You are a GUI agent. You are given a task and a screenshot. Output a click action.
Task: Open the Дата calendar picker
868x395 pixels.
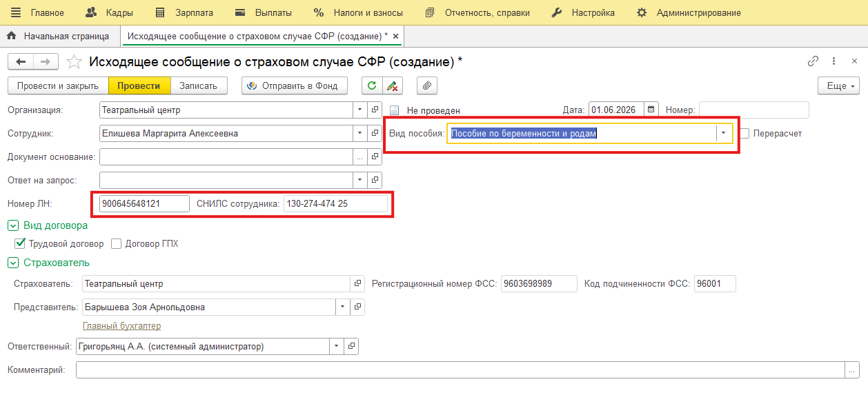click(x=651, y=110)
